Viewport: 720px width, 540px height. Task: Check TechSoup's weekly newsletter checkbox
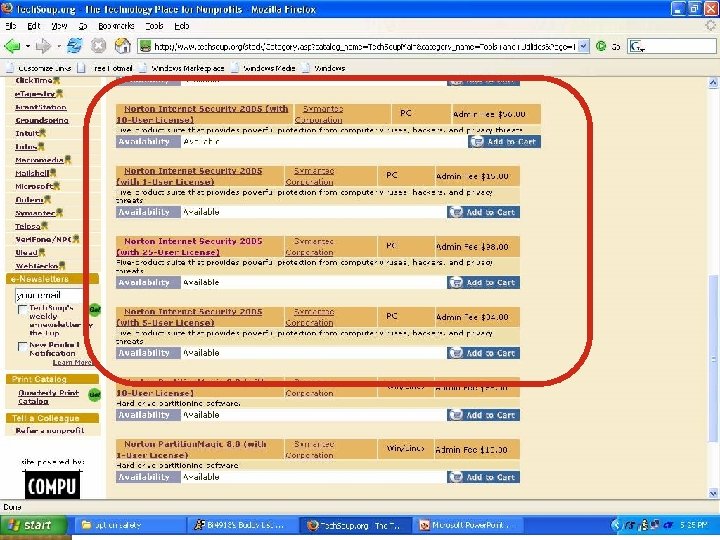tap(22, 309)
